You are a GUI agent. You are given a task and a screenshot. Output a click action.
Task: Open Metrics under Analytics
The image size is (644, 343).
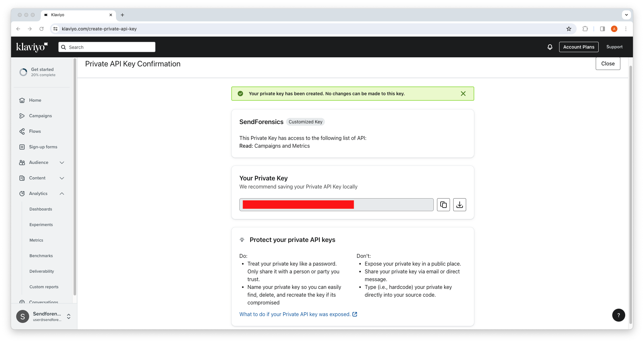pos(36,240)
